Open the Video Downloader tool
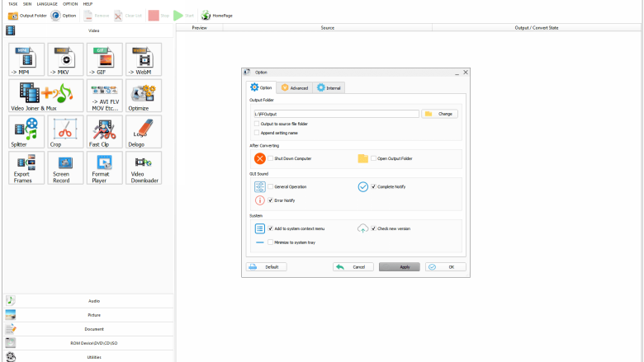 (144, 167)
